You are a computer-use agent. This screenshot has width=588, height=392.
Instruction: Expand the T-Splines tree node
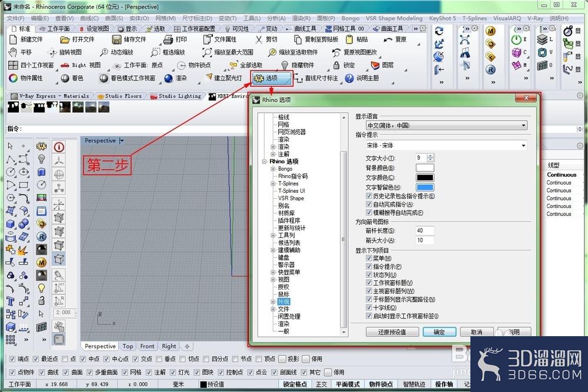[x=273, y=183]
